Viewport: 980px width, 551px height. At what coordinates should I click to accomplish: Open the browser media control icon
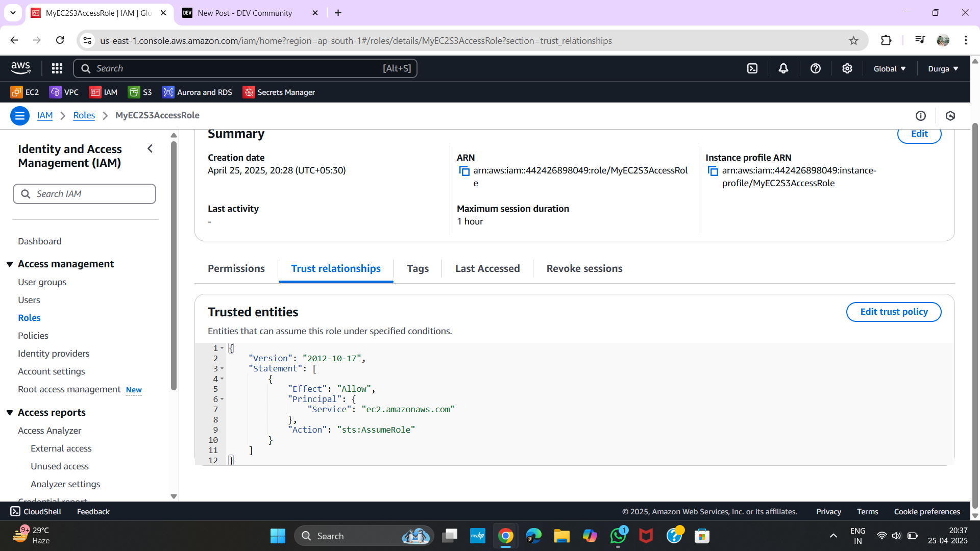[x=920, y=40]
